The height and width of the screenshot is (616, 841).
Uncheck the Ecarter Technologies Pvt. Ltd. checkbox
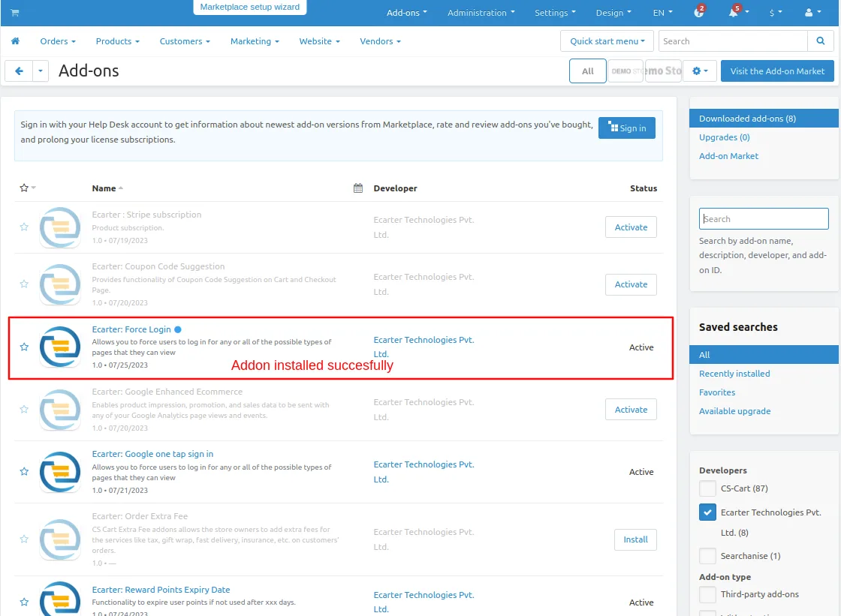point(707,512)
